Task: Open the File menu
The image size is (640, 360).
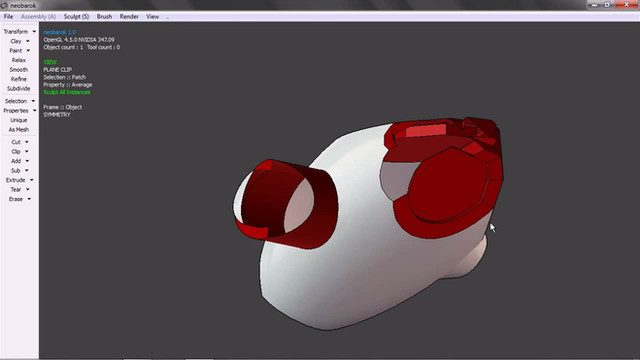Action: click(8, 17)
